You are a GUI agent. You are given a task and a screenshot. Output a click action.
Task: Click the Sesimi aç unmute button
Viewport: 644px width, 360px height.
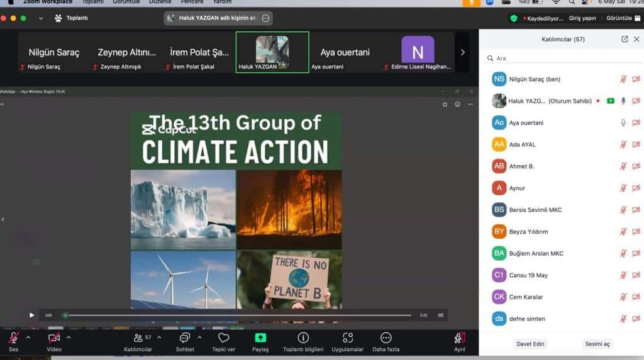tap(597, 344)
